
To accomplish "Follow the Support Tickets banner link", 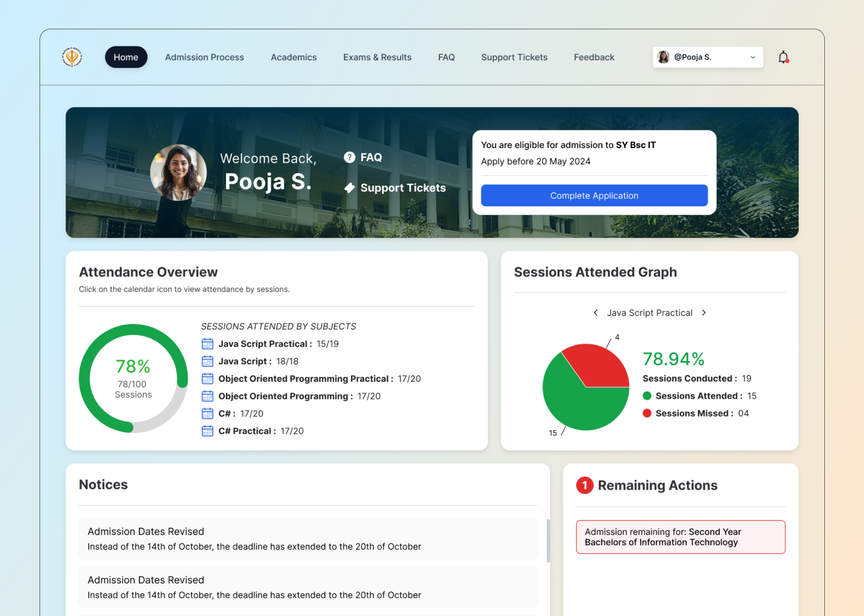I will [403, 188].
